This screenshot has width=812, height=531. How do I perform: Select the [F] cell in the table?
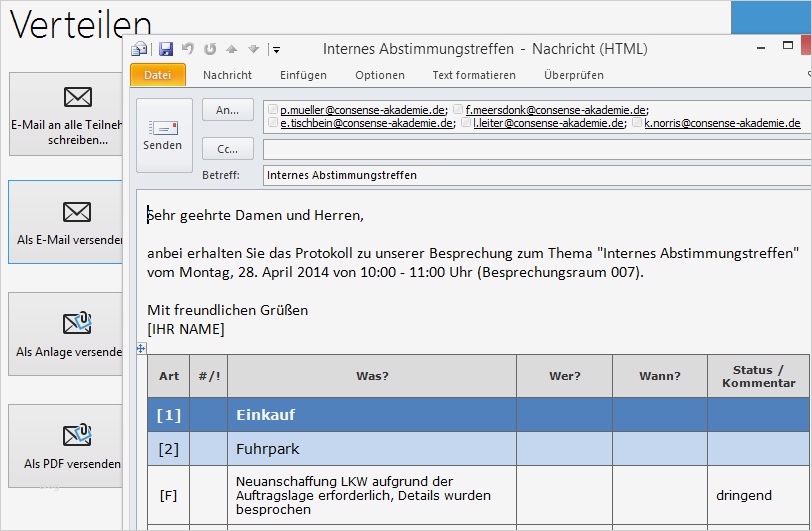[x=169, y=495]
